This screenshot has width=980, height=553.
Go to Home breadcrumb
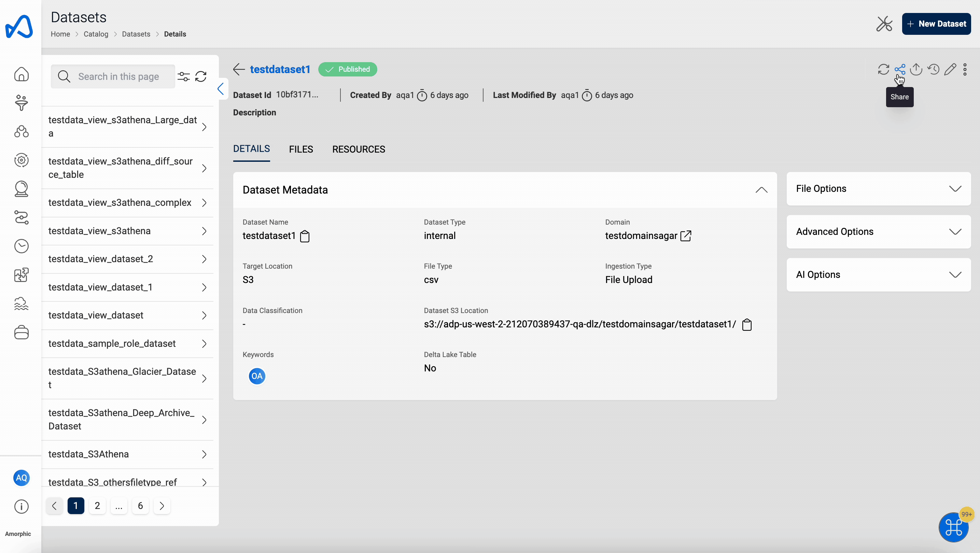(x=60, y=34)
